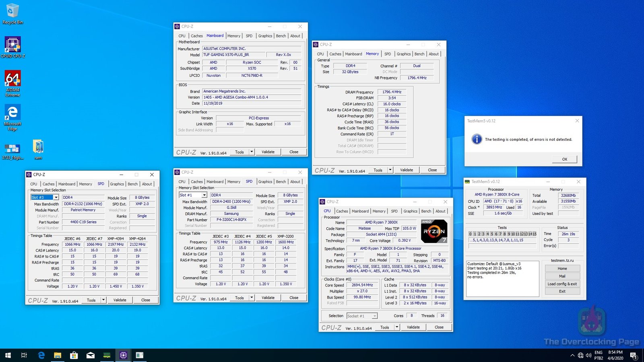Expand the Slot #1 memory slot dropdown
Viewport: 644px width, 362px height.
[x=204, y=195]
